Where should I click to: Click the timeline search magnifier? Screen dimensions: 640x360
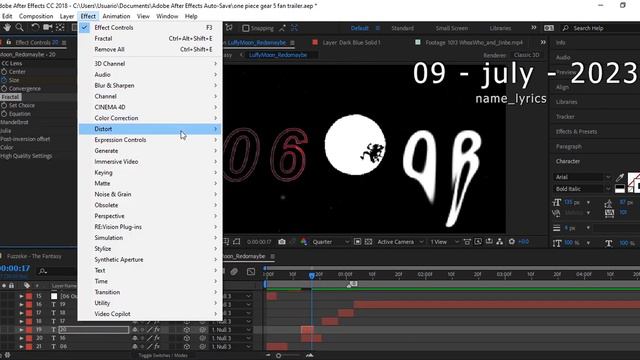(x=42, y=271)
